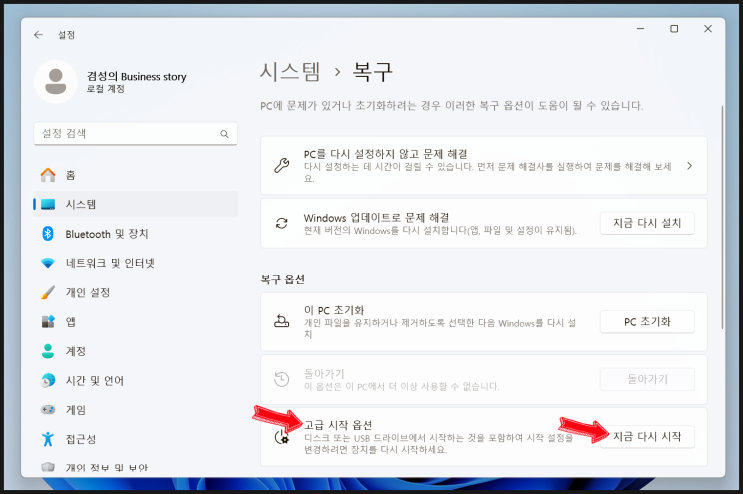Click the 게임 gamepad icon
Viewport: 743px width, 494px height.
[48, 410]
